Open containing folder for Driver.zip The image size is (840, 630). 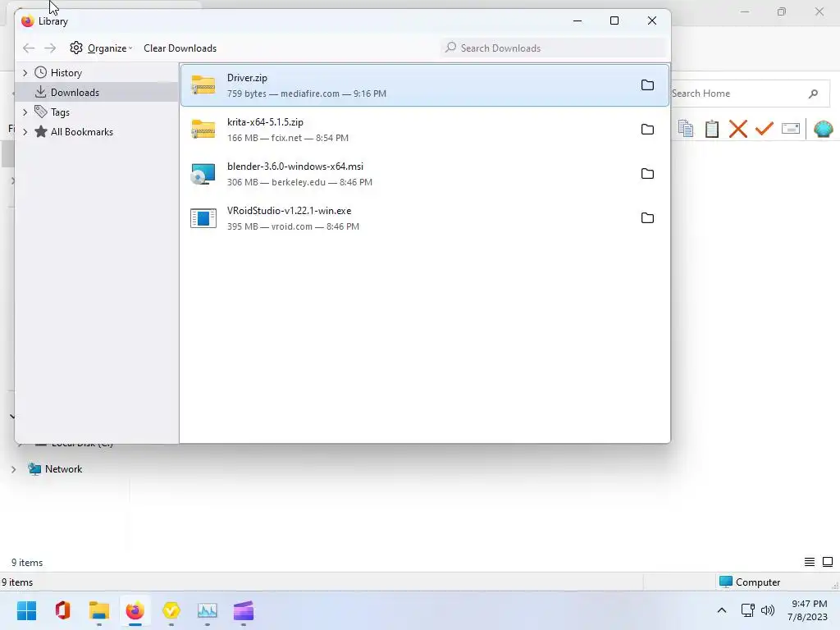point(647,85)
